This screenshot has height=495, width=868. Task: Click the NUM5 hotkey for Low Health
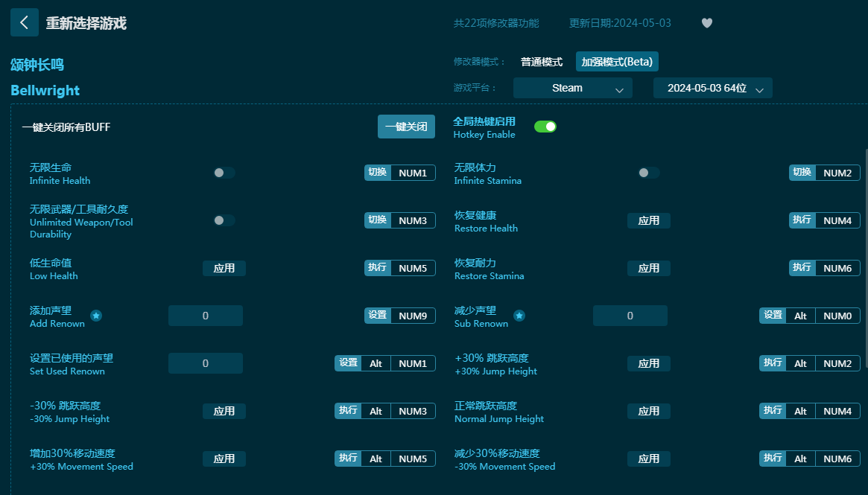413,268
